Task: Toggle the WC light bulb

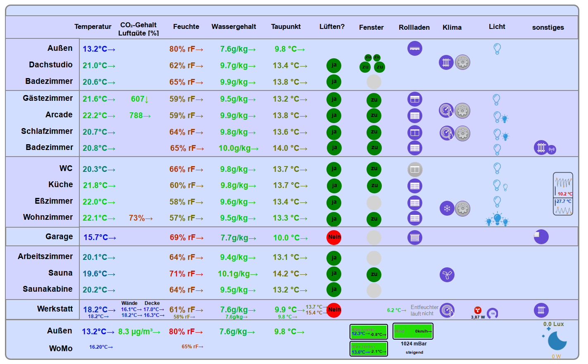Action: 498,168
